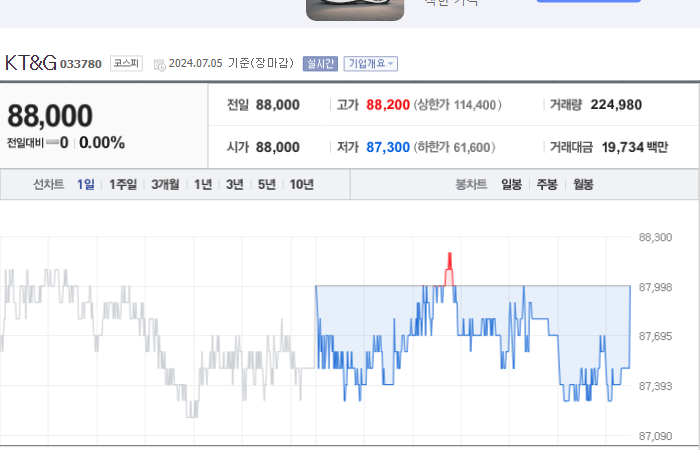This screenshot has width=700, height=450.
Task: Click the 87,695 axis label
Action: pos(655,336)
